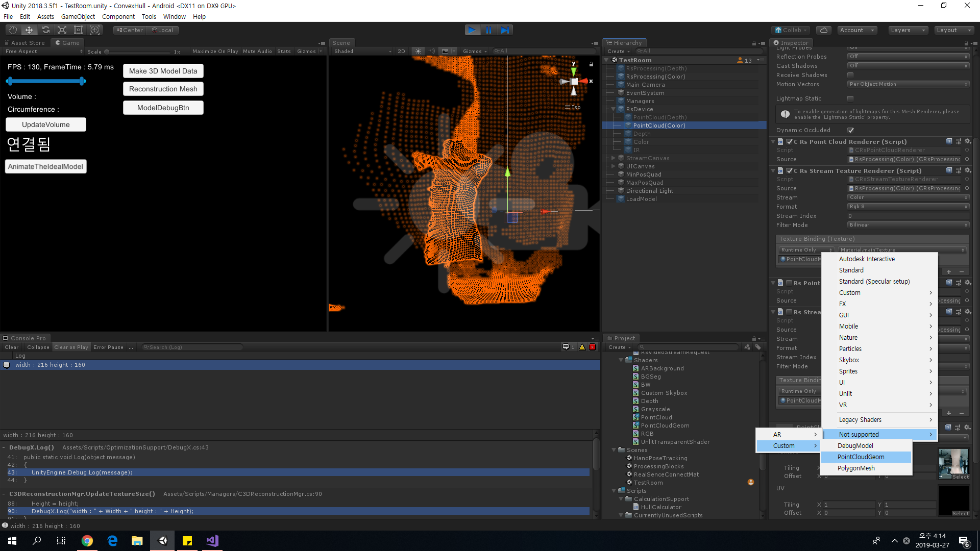Open the Filter Mode dropdown set to Bilinear

[x=908, y=224]
